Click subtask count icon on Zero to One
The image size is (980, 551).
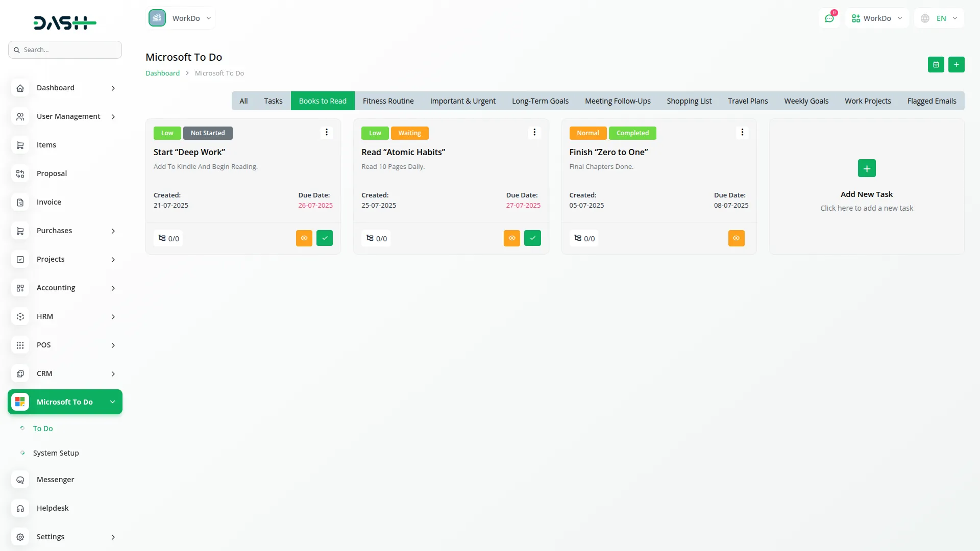coord(578,238)
